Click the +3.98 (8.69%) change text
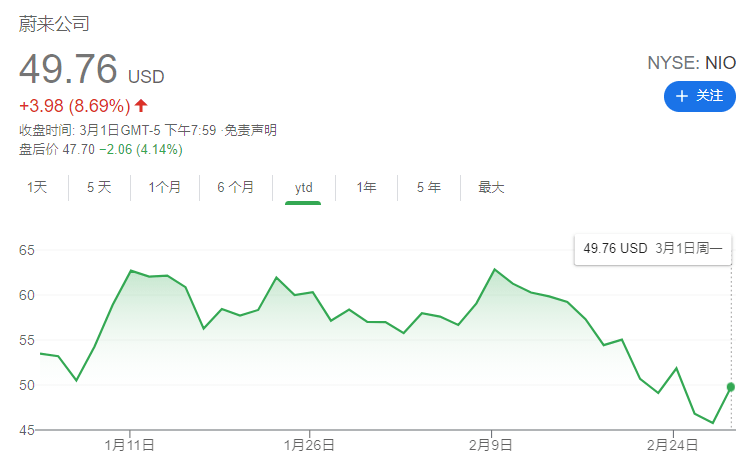 pos(75,106)
